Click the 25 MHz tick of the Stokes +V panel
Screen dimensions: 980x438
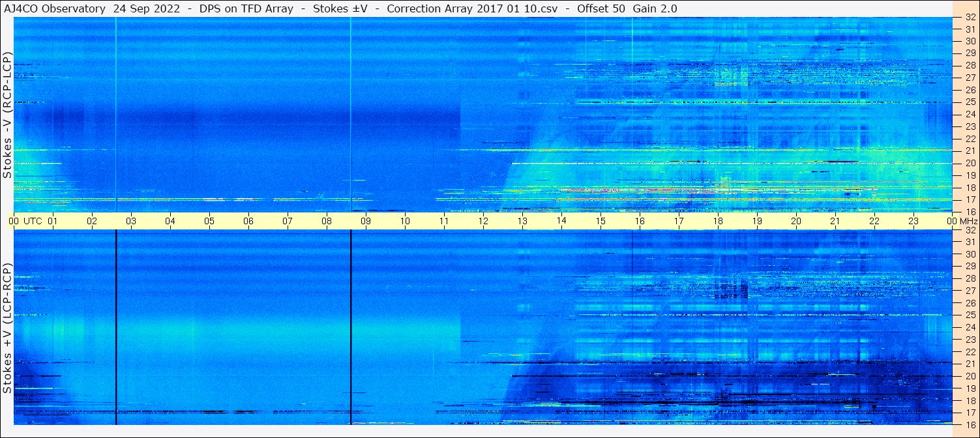tap(970, 315)
